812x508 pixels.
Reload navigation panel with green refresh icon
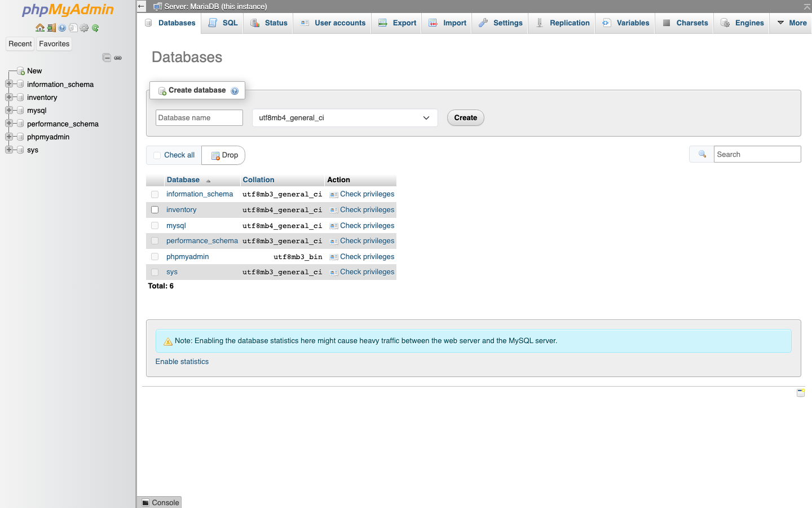(x=95, y=28)
